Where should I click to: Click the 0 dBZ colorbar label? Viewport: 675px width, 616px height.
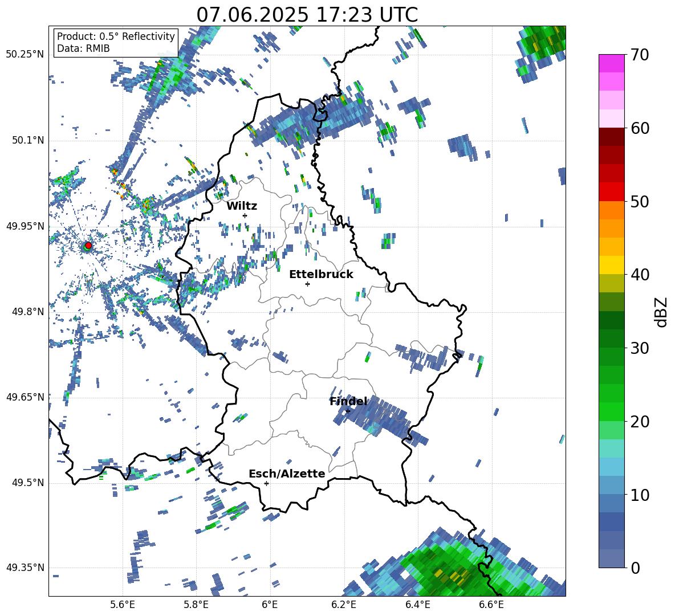(x=635, y=568)
